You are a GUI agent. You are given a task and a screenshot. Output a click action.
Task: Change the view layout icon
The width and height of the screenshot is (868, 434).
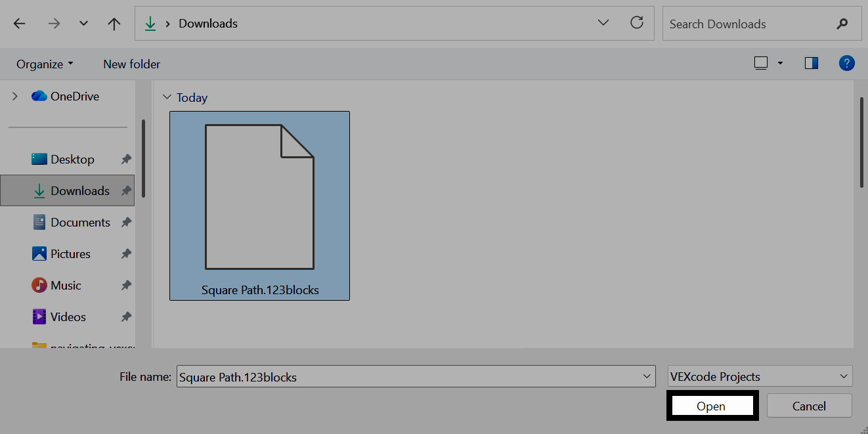click(x=761, y=63)
